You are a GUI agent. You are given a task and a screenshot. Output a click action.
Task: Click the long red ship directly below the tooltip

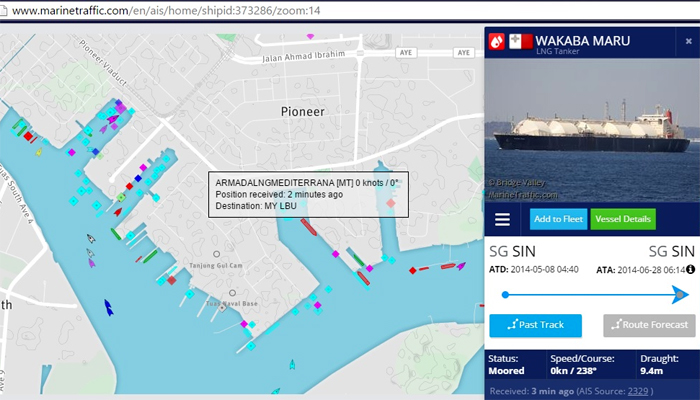[308, 227]
